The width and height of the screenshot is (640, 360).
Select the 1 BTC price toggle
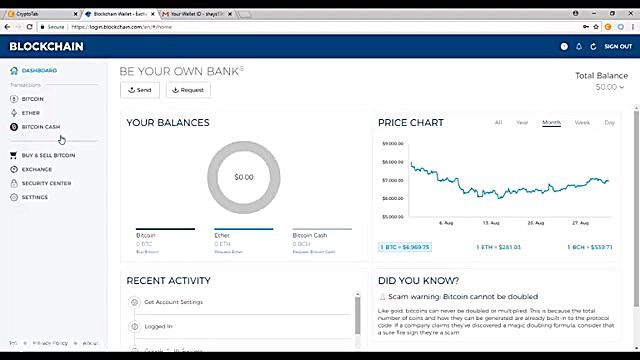tap(404, 247)
